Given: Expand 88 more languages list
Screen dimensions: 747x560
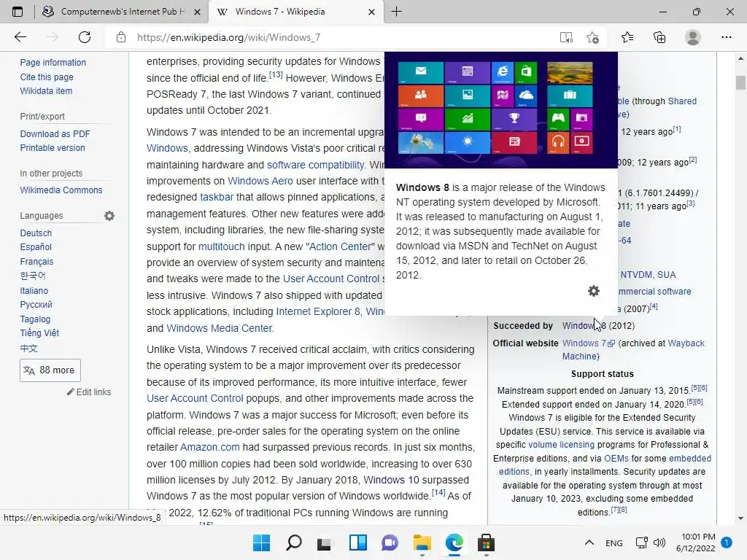Looking at the screenshot, I should [x=50, y=370].
